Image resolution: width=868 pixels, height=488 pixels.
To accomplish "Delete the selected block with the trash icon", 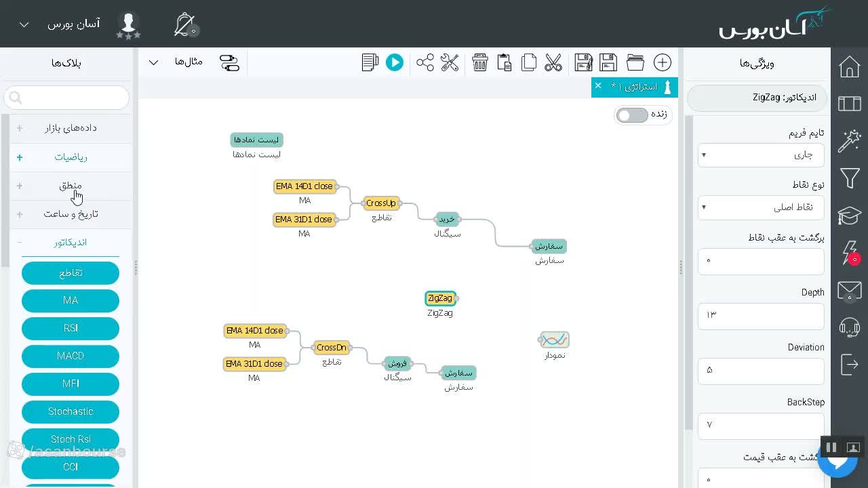I will (480, 63).
